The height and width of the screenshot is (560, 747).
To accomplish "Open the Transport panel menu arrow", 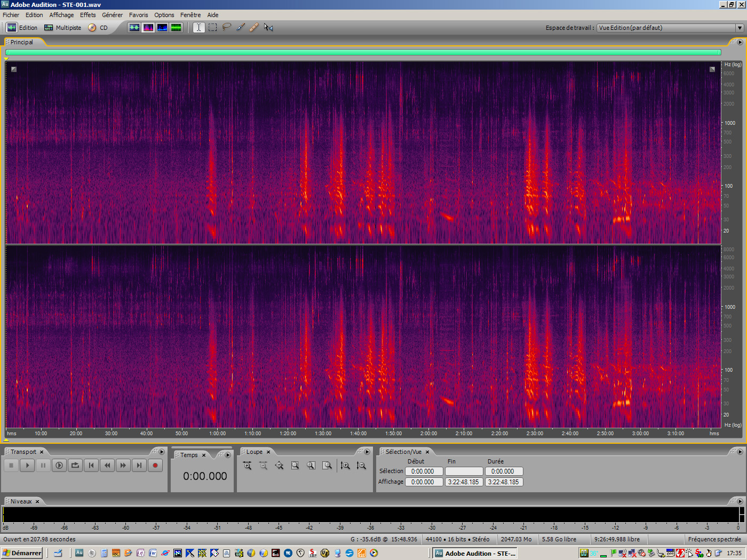I will (x=162, y=452).
